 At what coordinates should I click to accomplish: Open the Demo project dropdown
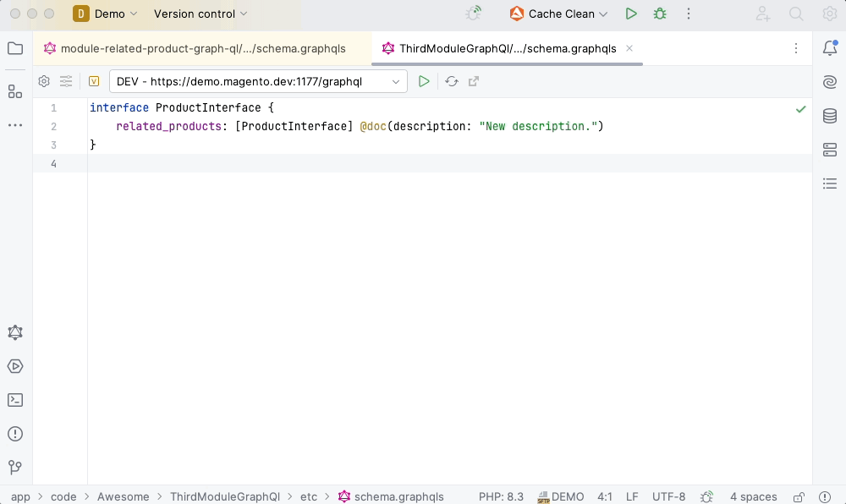(105, 14)
